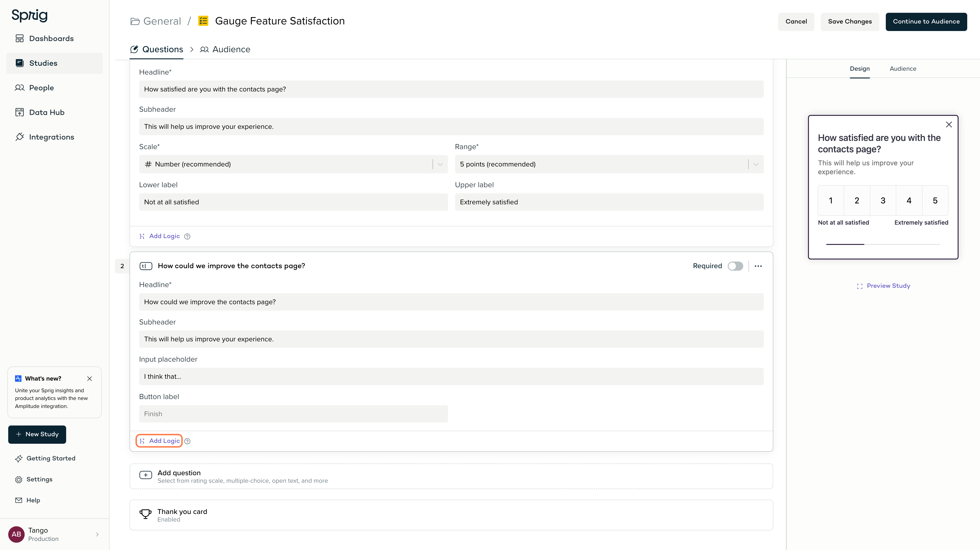The height and width of the screenshot is (550, 980).
Task: Click question 2 title text
Action: (231, 266)
